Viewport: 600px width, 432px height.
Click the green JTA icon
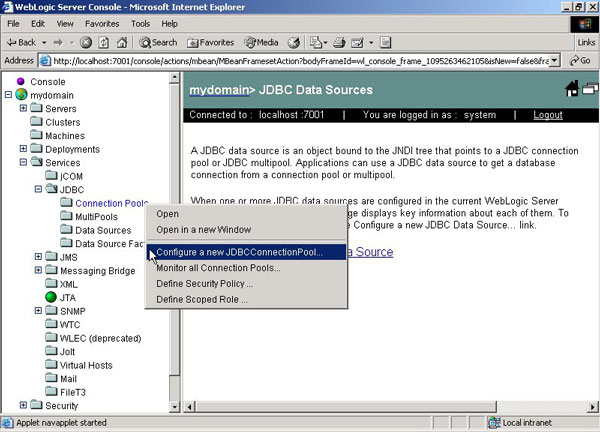(51, 297)
